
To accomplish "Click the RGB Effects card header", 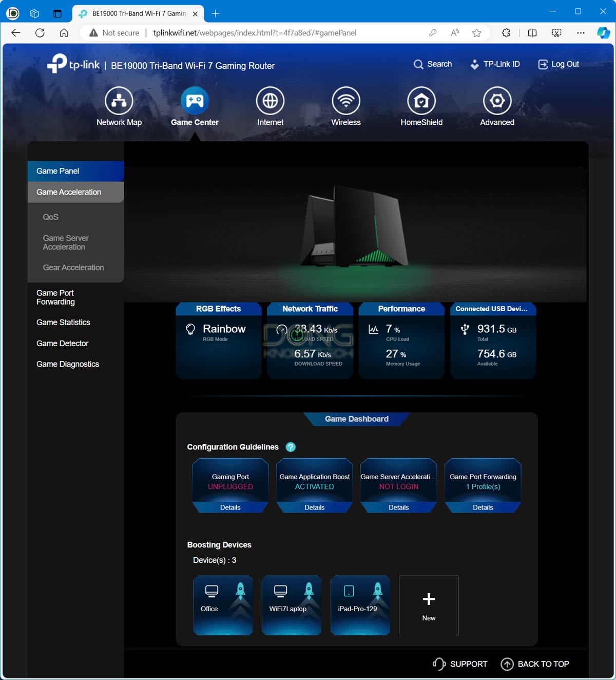I will (219, 309).
